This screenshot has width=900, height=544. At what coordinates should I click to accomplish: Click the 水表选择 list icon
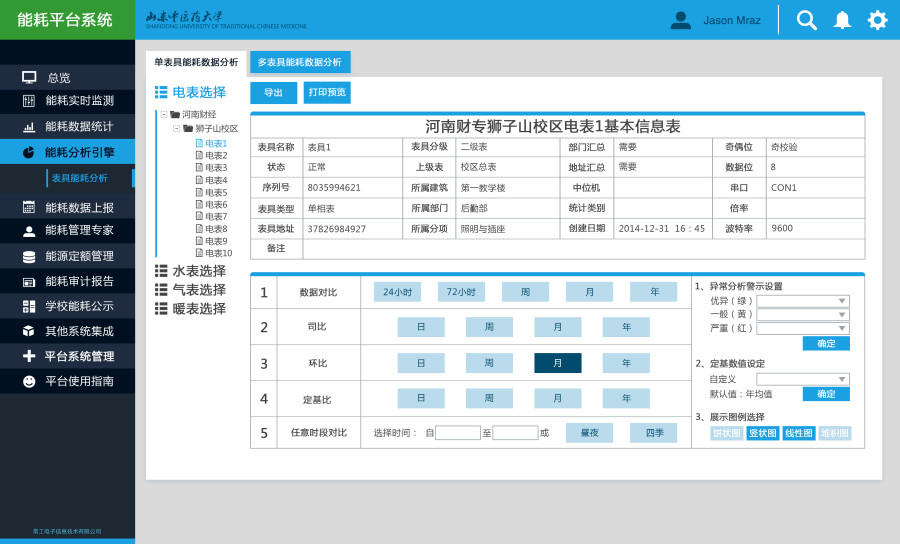(x=161, y=271)
